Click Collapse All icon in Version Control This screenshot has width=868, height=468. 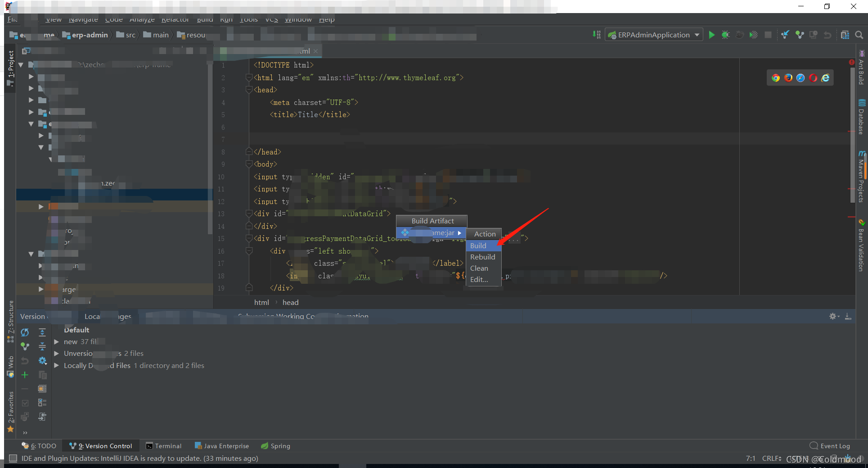pyautogui.click(x=42, y=346)
